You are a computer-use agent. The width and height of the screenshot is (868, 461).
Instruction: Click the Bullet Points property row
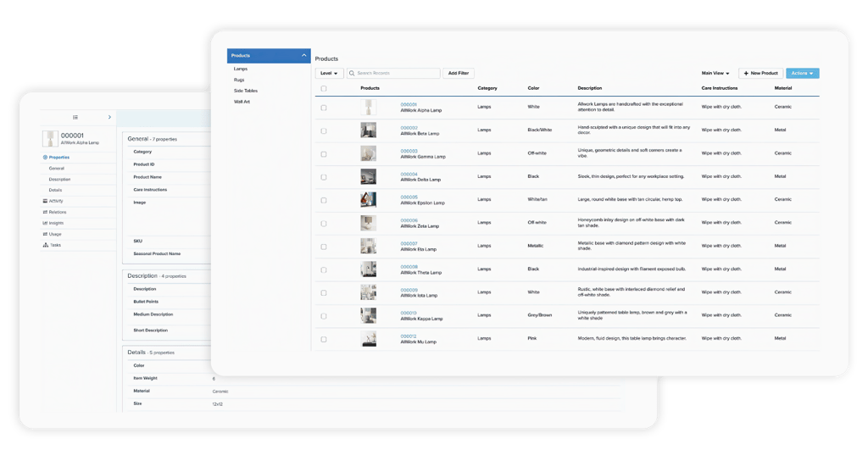(x=146, y=302)
